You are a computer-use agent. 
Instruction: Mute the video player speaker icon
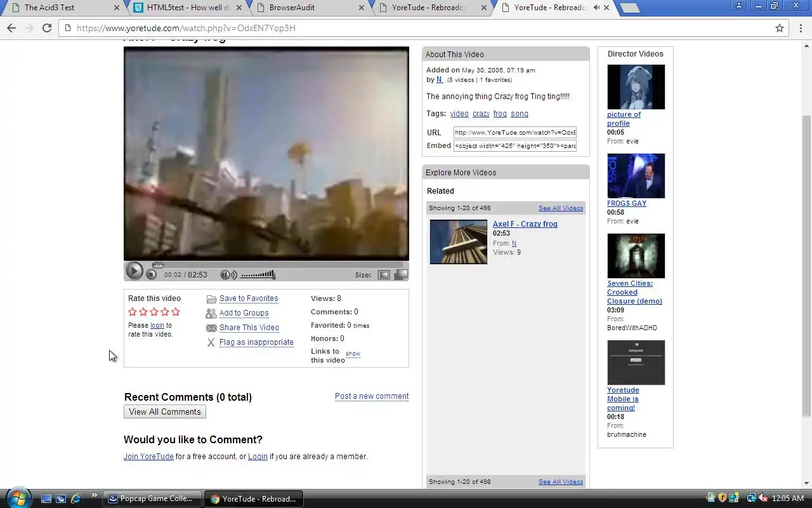(228, 275)
